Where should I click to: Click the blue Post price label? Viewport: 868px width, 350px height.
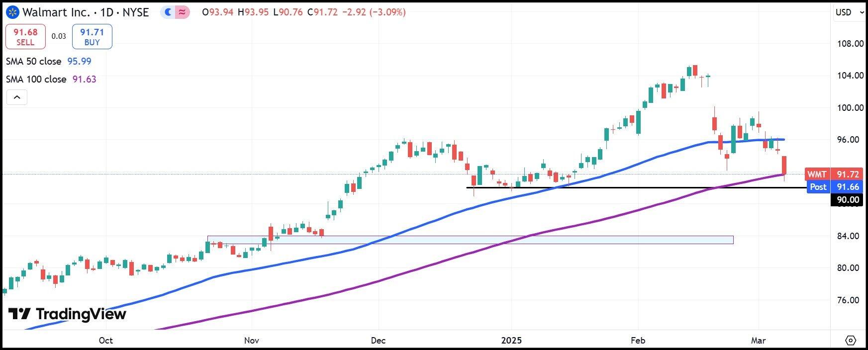834,187
